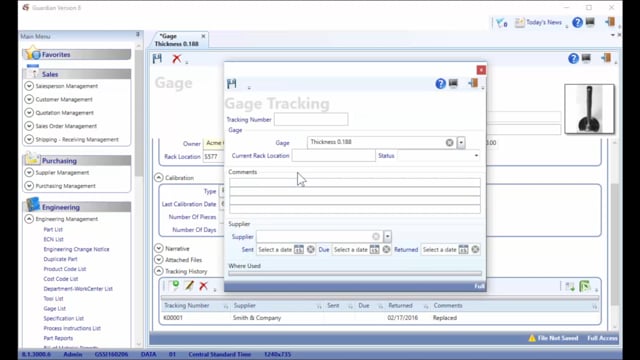Screen dimensions: 640x360
Task: Expand Shipping - Receiving Management
Action: (29, 139)
